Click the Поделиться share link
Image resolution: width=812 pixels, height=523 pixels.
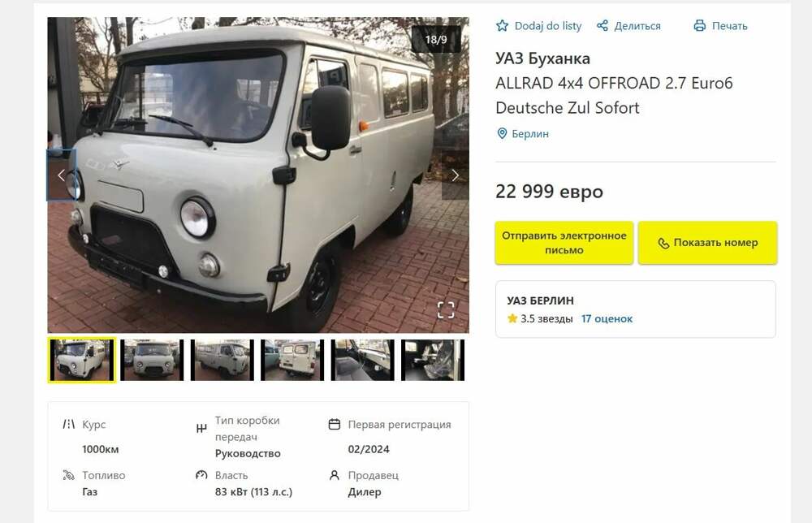click(x=637, y=26)
